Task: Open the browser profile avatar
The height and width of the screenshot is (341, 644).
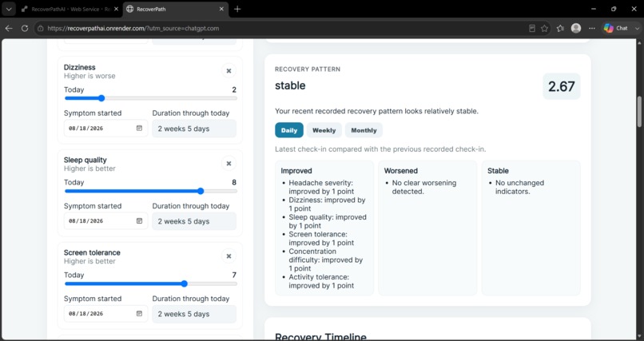Action: [576, 28]
